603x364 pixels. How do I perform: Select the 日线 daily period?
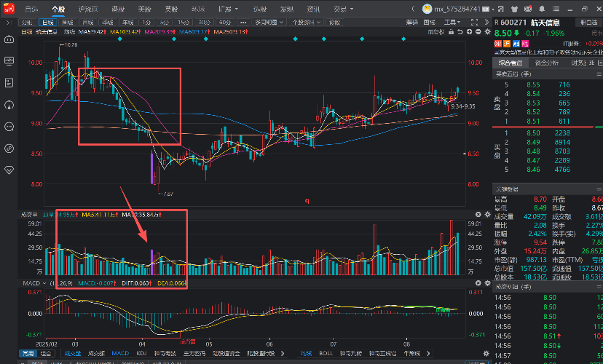pyautogui.click(x=47, y=23)
